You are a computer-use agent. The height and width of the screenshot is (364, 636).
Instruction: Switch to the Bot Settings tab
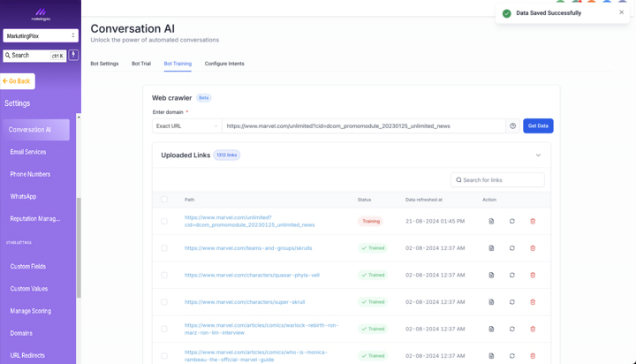pyautogui.click(x=104, y=64)
